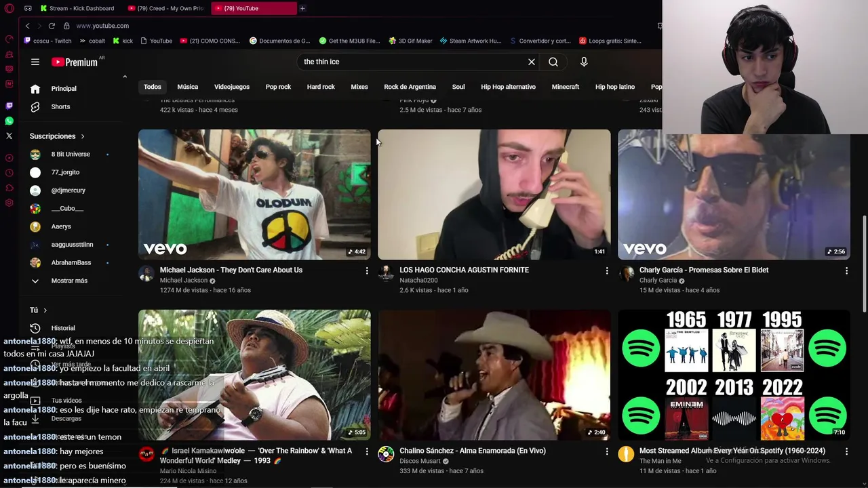868x488 pixels.
Task: Select the Todos filter chip
Action: tap(153, 87)
